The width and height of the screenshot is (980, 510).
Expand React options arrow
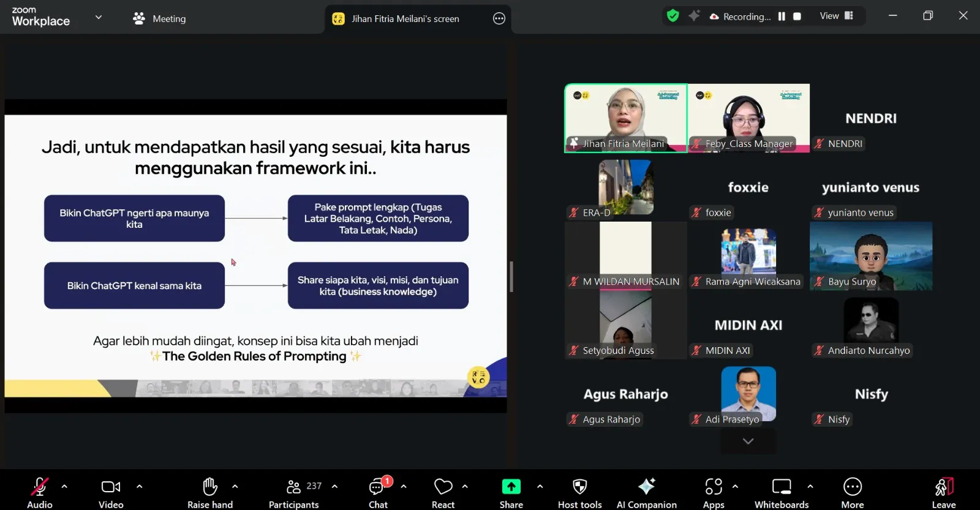coord(465,487)
